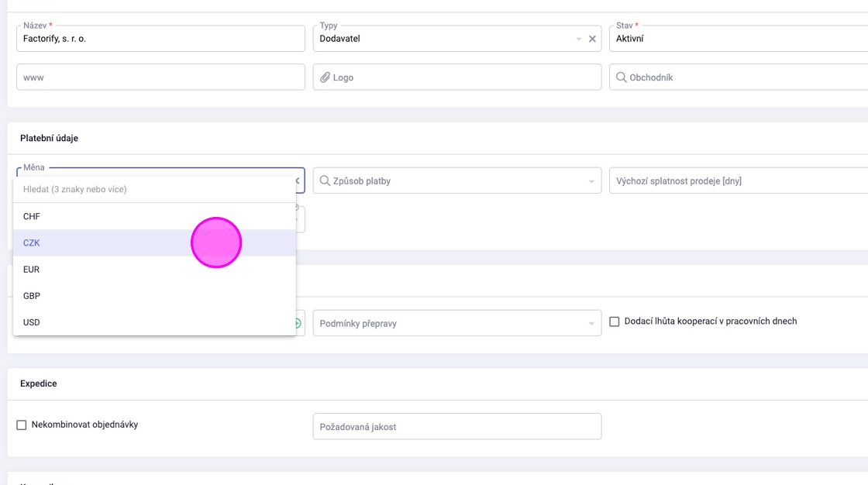This screenshot has width=868, height=485.
Task: Focus the Název field with Factorify
Action: (x=160, y=39)
